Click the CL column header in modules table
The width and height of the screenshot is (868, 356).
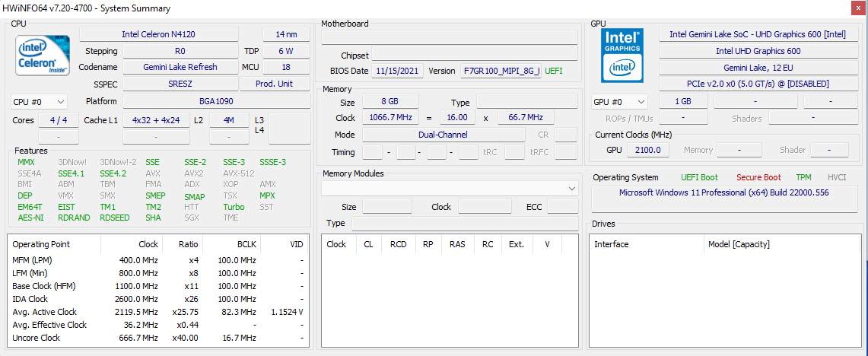click(x=368, y=244)
